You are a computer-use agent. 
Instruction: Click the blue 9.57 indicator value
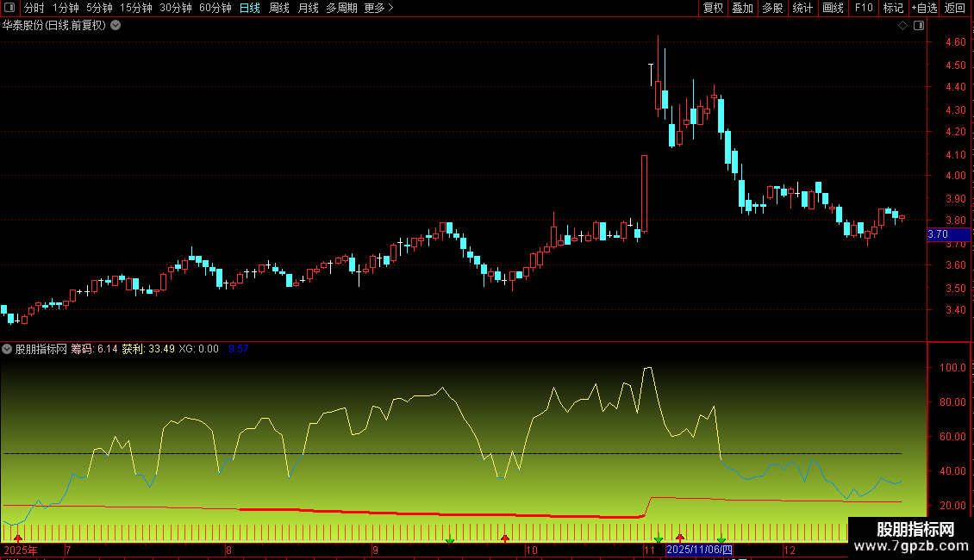coord(239,349)
